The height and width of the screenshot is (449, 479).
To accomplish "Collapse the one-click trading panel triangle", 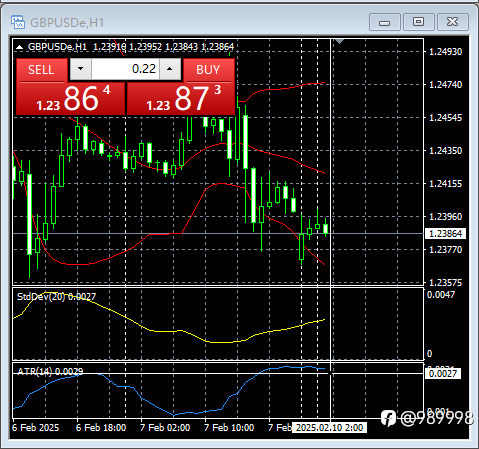I will (20, 47).
